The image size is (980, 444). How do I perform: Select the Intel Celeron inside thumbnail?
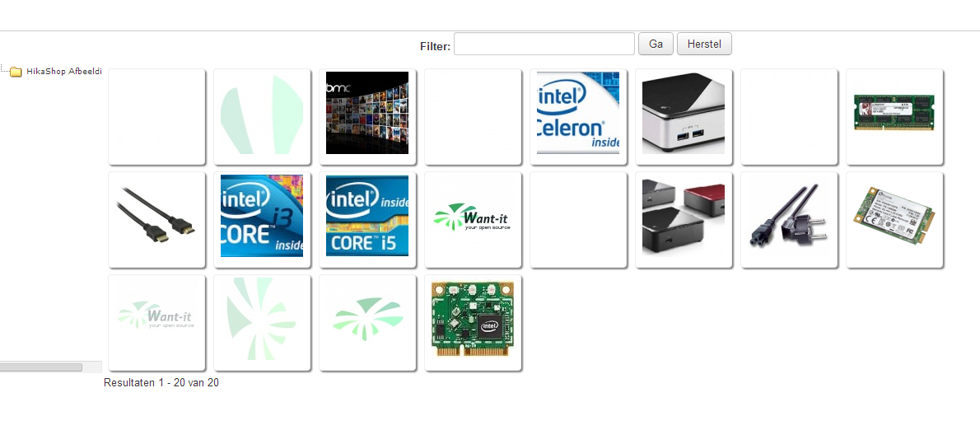point(578,116)
